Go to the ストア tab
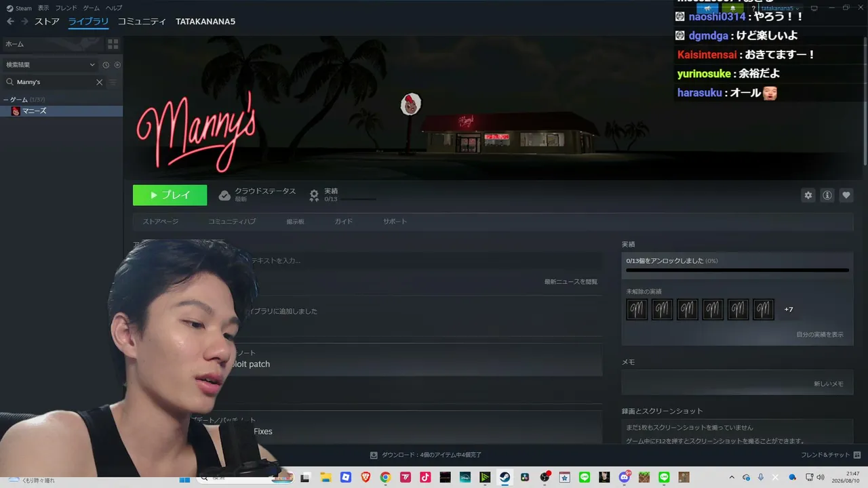The height and width of the screenshot is (488, 868). pyautogui.click(x=47, y=22)
